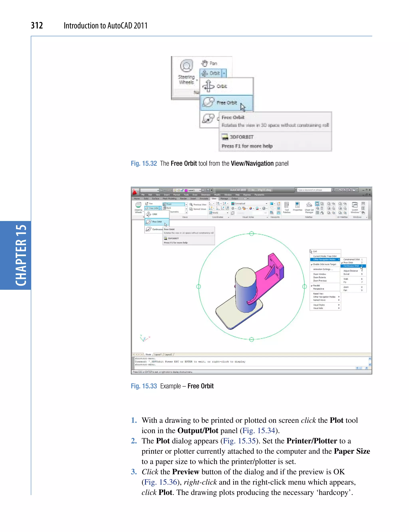Expand the Visual Styles submenu in context menu
409x532 pixels.
pyautogui.click(x=325, y=305)
